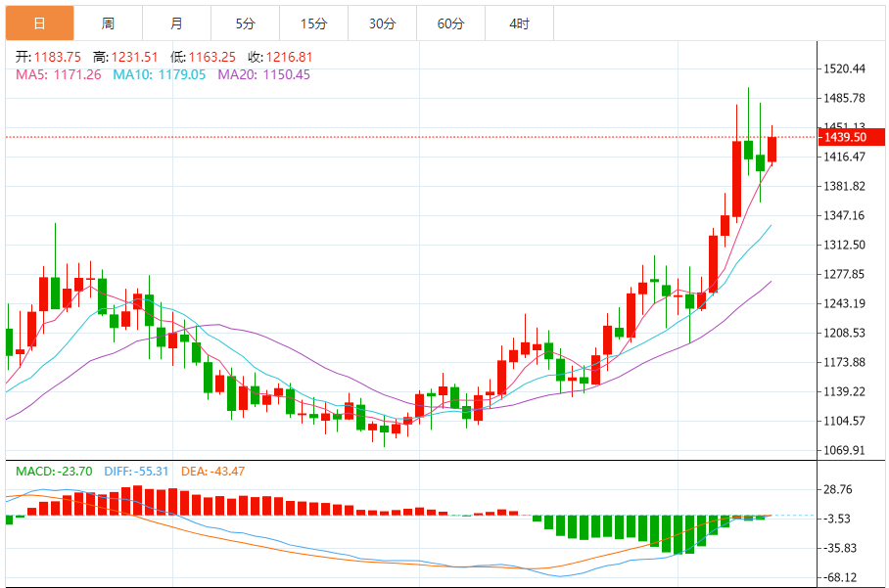Screen dimensions: 889x588
Task: Switch to the 日 daily chart tab
Action: click(x=39, y=23)
